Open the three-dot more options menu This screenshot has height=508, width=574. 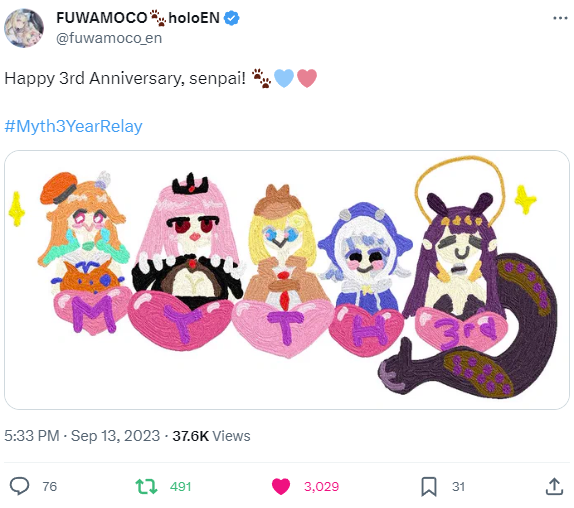[x=560, y=18]
